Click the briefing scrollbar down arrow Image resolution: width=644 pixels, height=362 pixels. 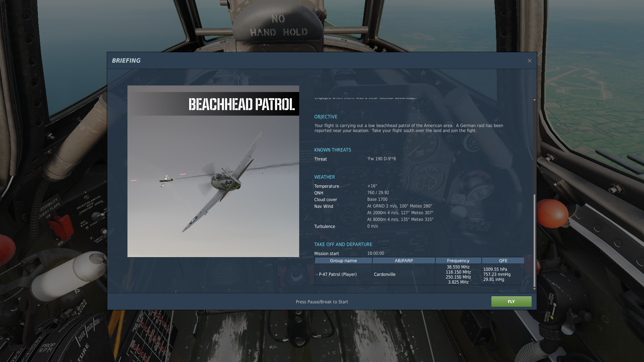click(534, 289)
